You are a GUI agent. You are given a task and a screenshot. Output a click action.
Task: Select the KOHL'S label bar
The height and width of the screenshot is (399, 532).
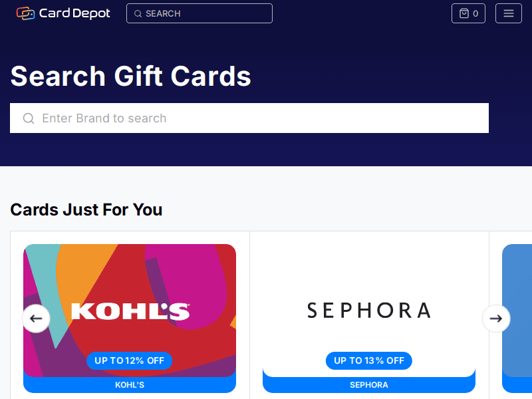(129, 384)
